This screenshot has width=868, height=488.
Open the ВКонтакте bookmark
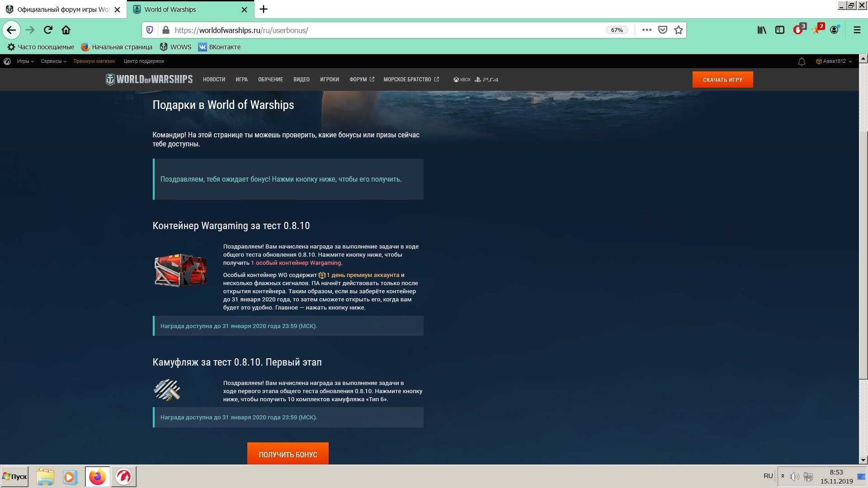(219, 47)
